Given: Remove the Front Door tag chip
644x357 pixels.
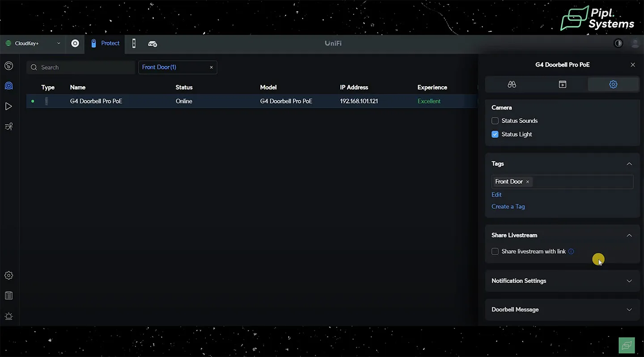Looking at the screenshot, I should [x=528, y=182].
